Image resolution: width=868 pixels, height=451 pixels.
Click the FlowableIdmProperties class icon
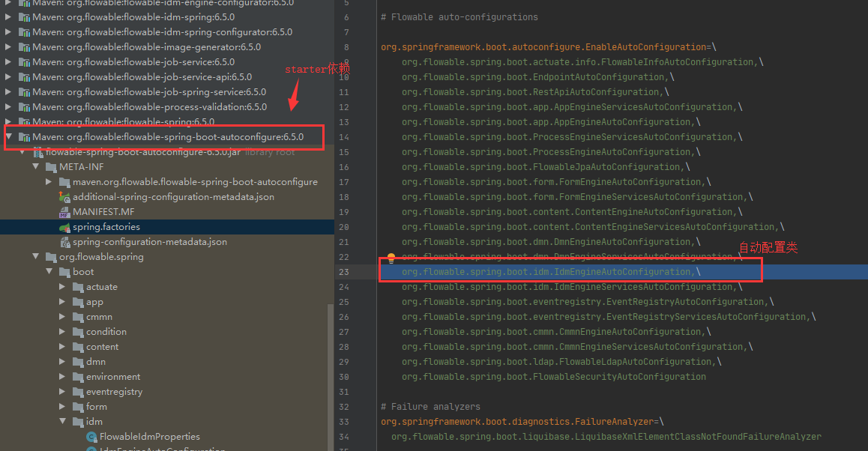pyautogui.click(x=91, y=437)
